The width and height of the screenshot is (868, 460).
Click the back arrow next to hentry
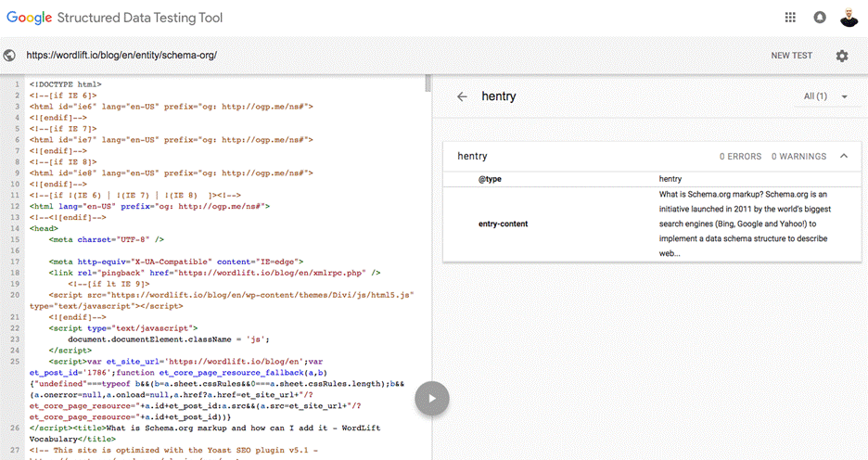tap(462, 96)
